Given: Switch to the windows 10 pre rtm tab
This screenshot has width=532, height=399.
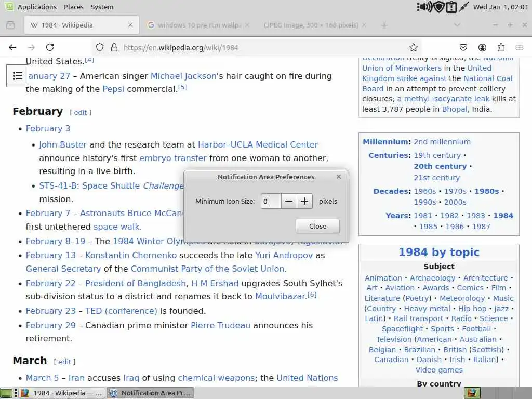Looking at the screenshot, I should click(x=198, y=25).
